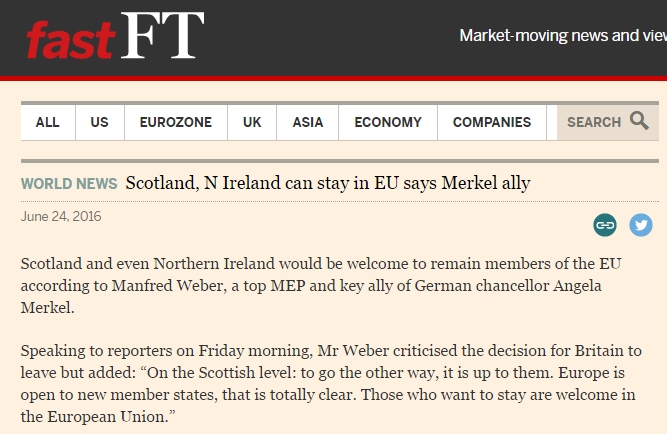Click the fastFT logo
Image resolution: width=667 pixels, height=434 pixels.
115,36
